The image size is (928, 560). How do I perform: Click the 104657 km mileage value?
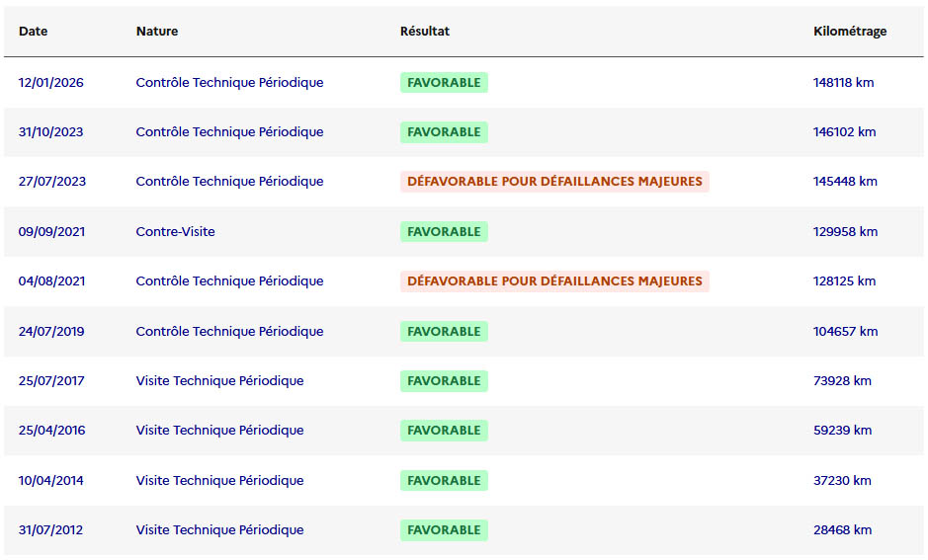click(x=845, y=332)
